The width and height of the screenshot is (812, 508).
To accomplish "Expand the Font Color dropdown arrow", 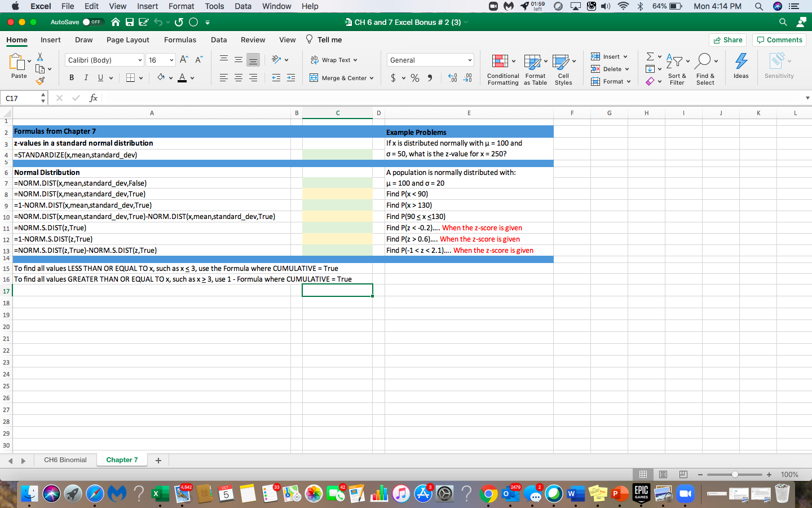I will click(x=192, y=78).
